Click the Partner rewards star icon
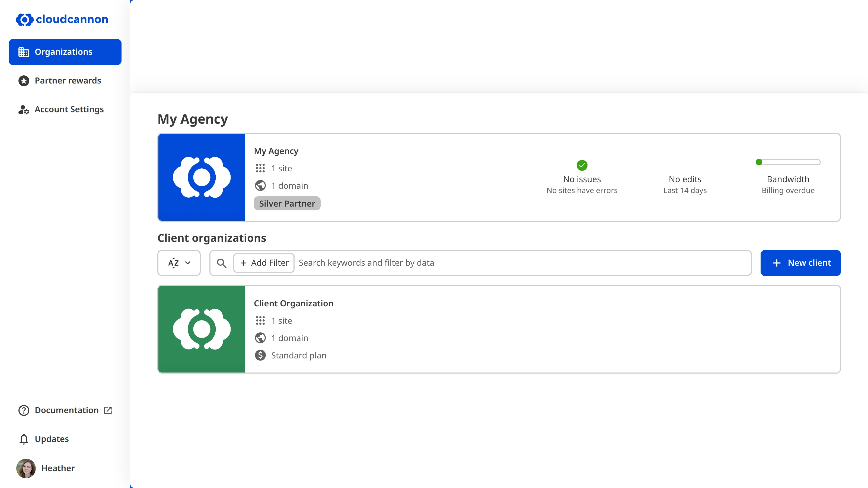 (24, 81)
